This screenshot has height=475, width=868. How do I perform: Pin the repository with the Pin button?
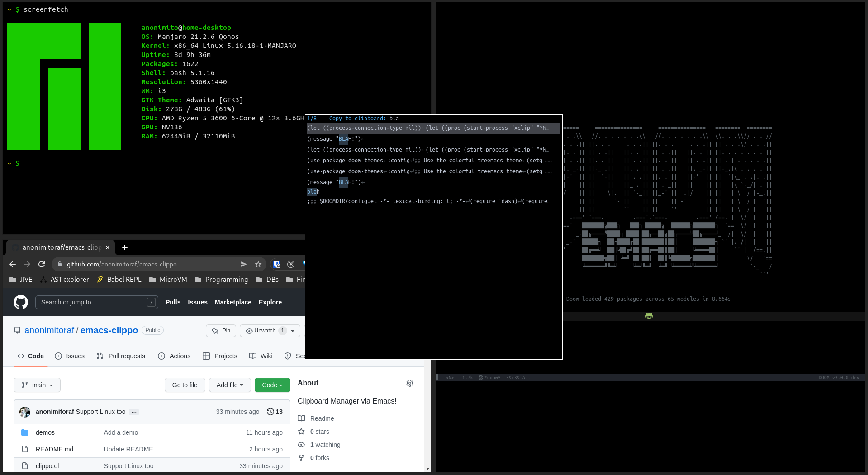pyautogui.click(x=221, y=331)
